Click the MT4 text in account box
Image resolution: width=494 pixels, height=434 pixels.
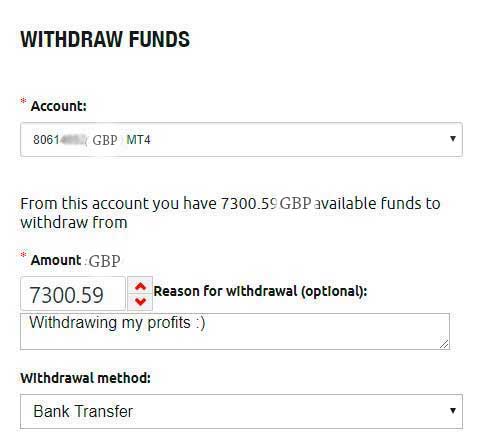pos(138,140)
